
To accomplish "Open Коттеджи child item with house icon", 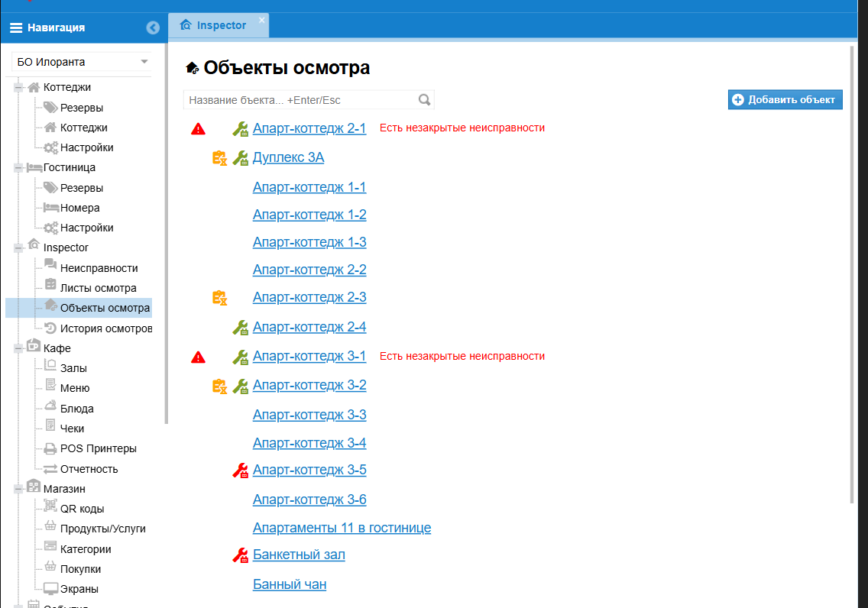I will click(83, 128).
